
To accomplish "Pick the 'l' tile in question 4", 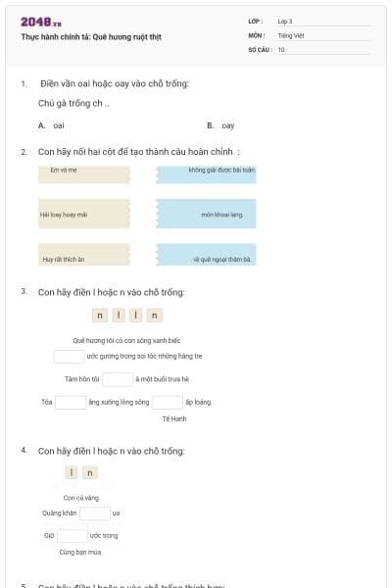I will pos(72,473).
